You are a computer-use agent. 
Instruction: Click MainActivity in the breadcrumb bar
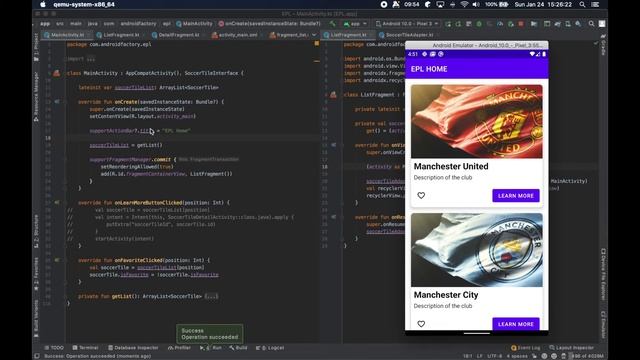point(194,24)
